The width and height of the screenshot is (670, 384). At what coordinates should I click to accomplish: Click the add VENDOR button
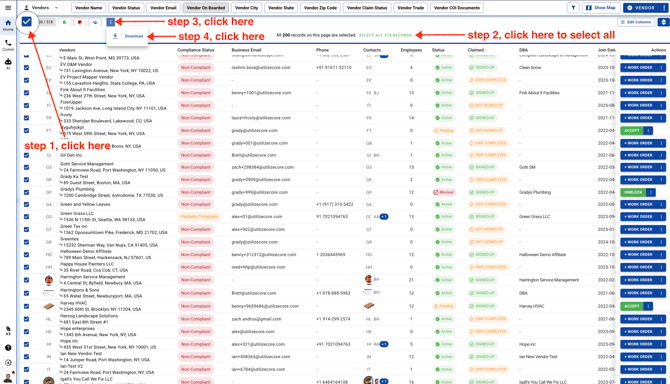tap(641, 8)
